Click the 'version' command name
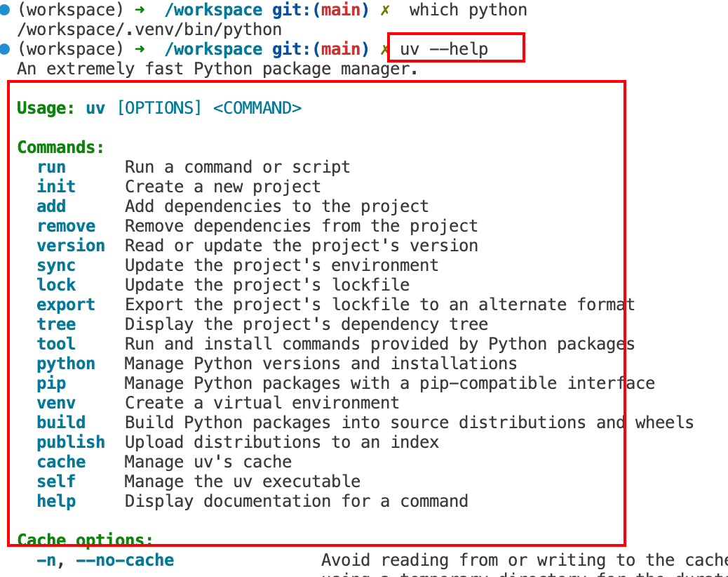 [x=71, y=246]
